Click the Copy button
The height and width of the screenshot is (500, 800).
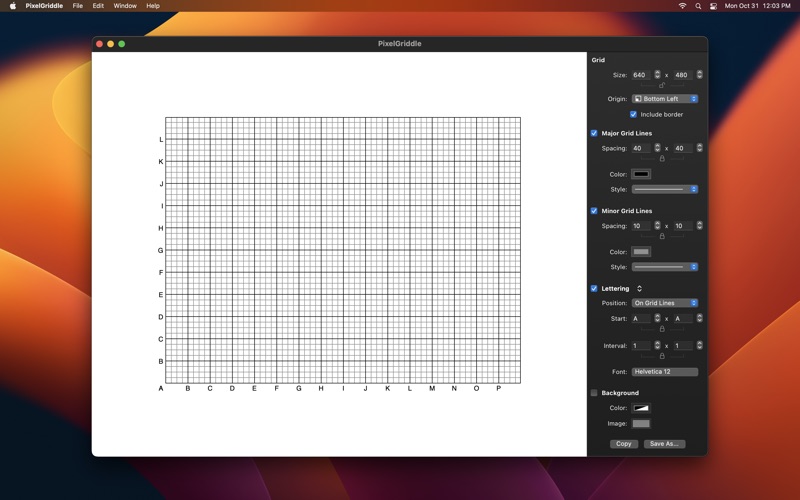pos(623,444)
